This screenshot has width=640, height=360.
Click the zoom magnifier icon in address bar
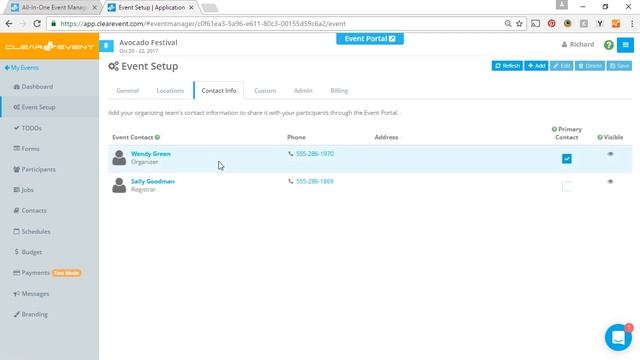tap(508, 24)
